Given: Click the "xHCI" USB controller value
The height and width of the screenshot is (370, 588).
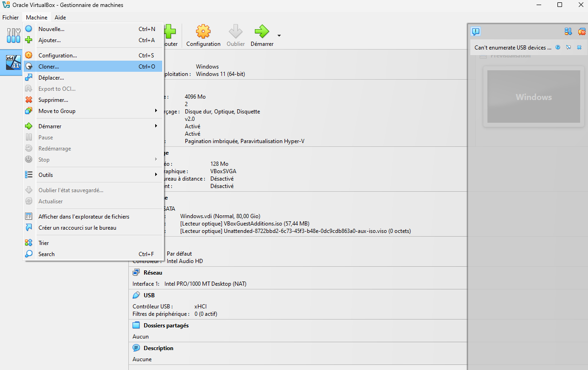Looking at the screenshot, I should pos(201,307).
